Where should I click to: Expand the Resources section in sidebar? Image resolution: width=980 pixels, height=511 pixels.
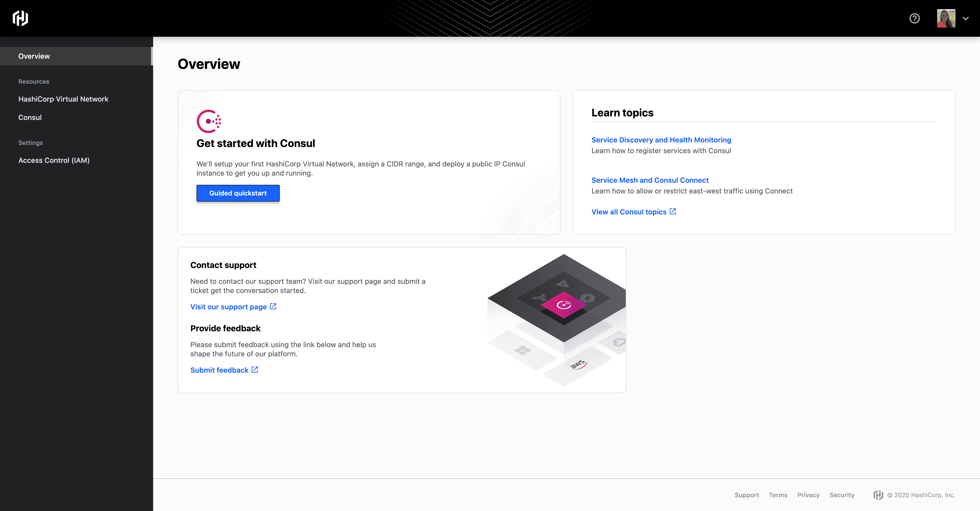pyautogui.click(x=33, y=81)
